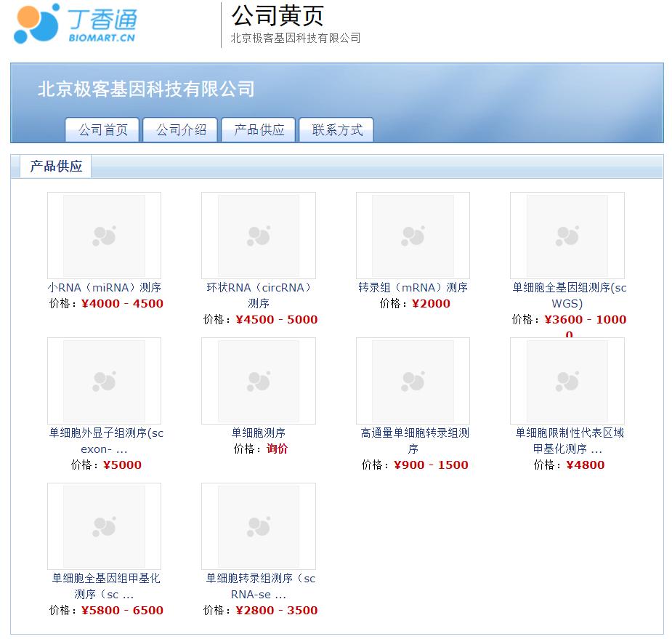Screen dimensions: 672x639
Task: Follow the 环状RNA（circRNA）测序 text link
Action: pyautogui.click(x=259, y=295)
